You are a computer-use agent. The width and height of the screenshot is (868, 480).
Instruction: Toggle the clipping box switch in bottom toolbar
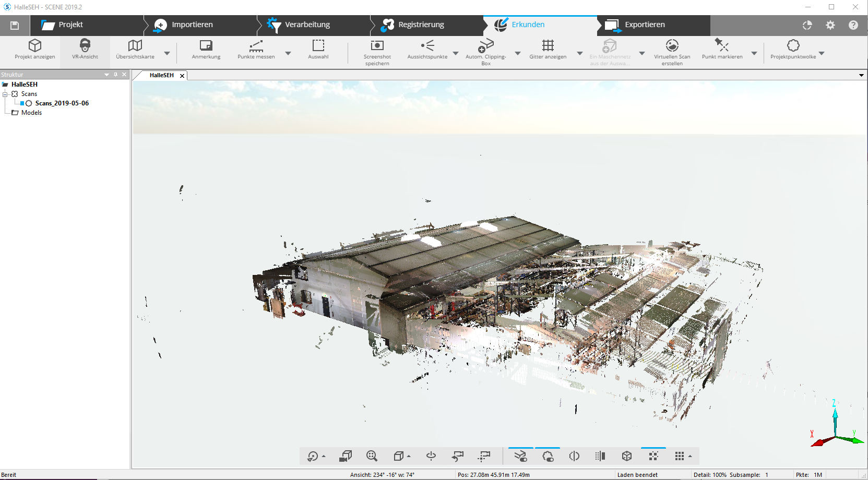(520, 456)
